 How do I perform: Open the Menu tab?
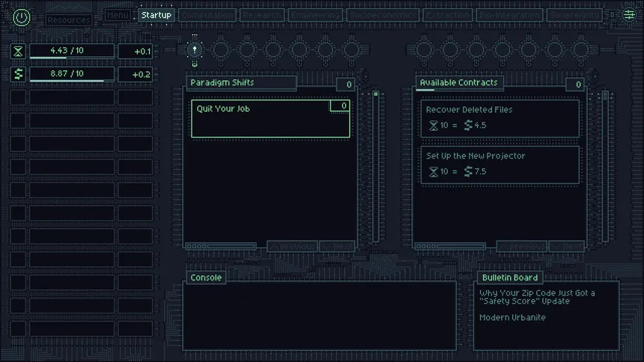[x=118, y=15]
